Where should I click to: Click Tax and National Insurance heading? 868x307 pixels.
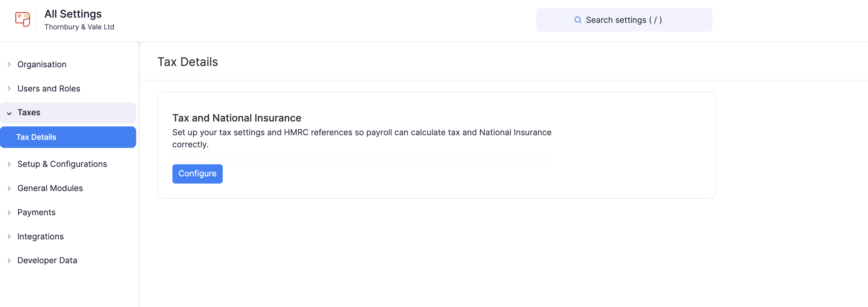pyautogui.click(x=236, y=118)
